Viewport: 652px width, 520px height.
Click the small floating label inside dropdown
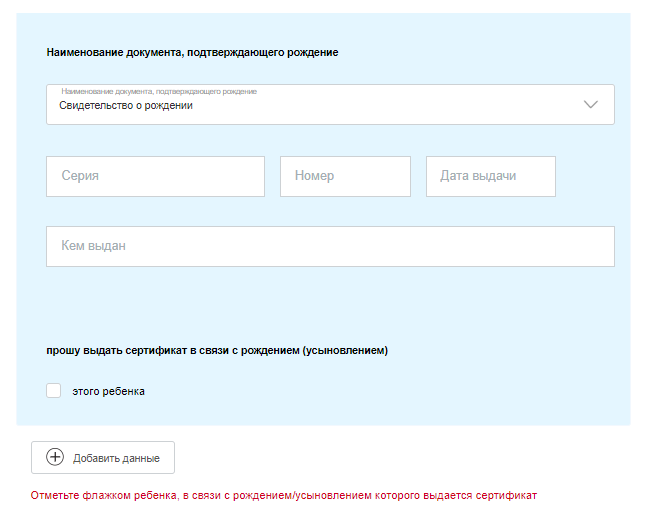tap(159, 91)
